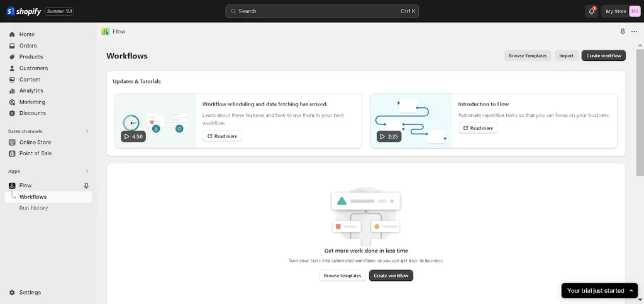Click the Settings gear icon
Image resolution: width=644 pixels, height=304 pixels.
[x=12, y=293]
